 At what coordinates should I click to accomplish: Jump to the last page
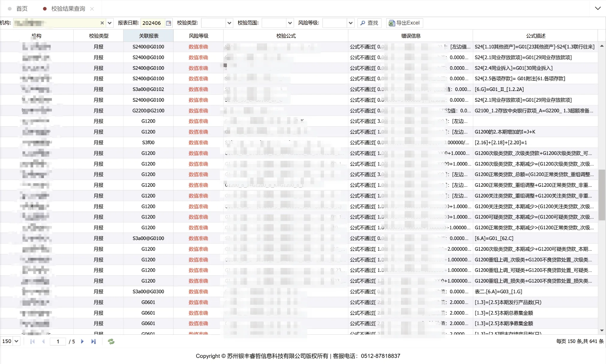[x=94, y=342]
